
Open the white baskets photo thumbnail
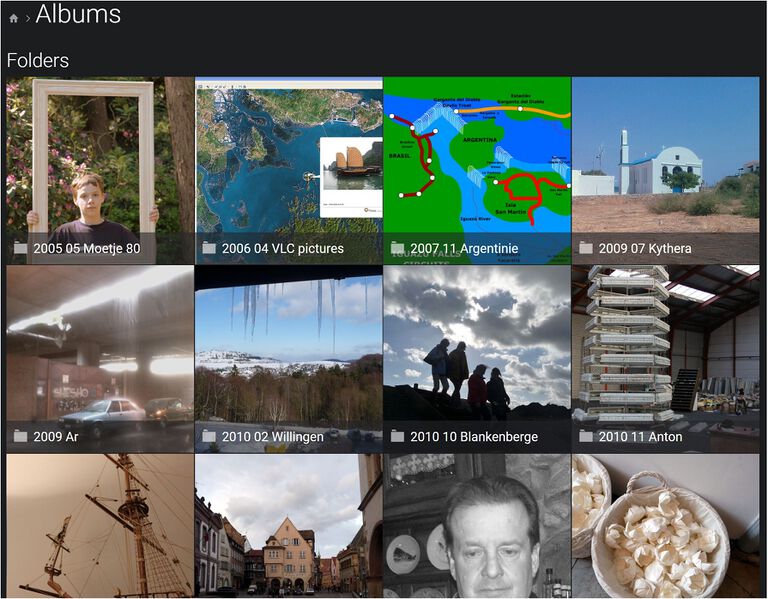pos(665,526)
